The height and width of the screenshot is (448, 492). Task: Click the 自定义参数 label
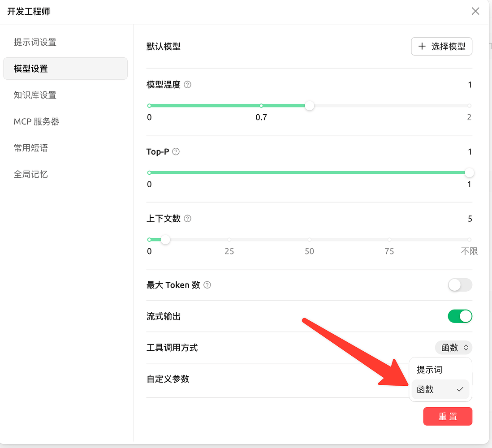pyautogui.click(x=168, y=379)
